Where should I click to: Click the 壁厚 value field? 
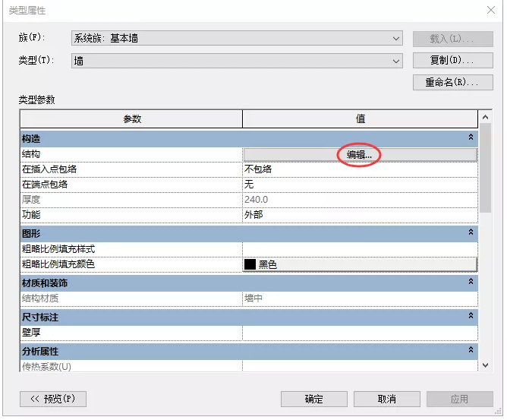point(360,332)
